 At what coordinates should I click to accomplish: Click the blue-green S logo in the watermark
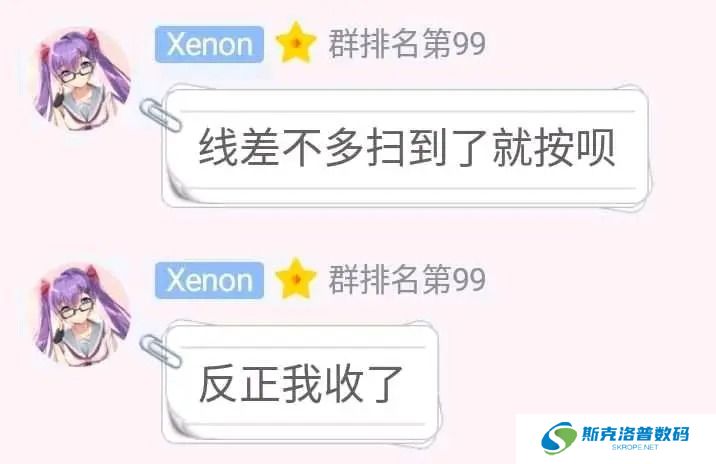coord(558,438)
